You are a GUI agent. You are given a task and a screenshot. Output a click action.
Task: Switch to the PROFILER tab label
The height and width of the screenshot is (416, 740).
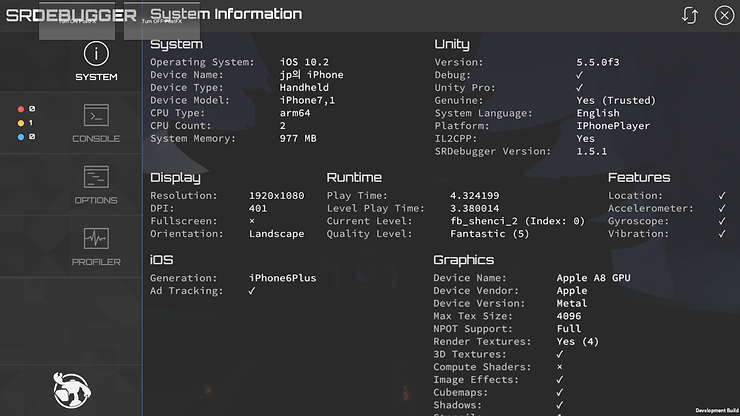point(96,262)
